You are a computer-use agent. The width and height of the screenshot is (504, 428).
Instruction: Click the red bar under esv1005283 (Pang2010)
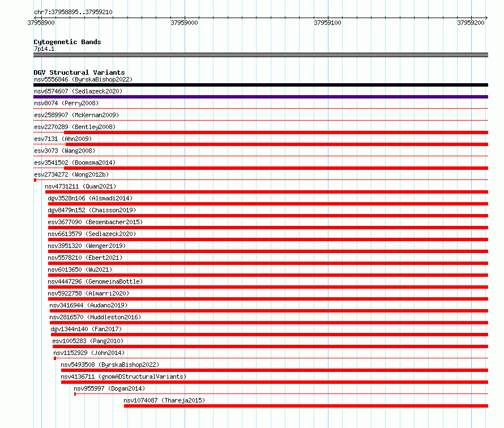(x=270, y=346)
